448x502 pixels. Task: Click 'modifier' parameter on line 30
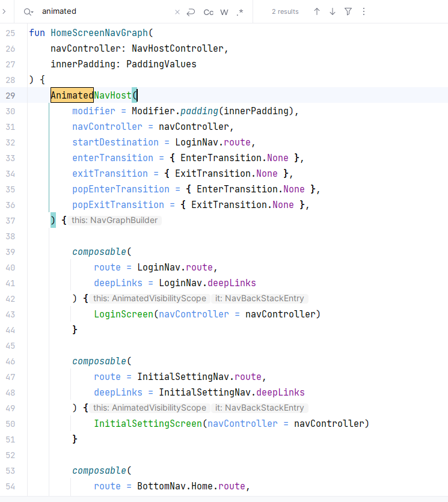tap(94, 111)
